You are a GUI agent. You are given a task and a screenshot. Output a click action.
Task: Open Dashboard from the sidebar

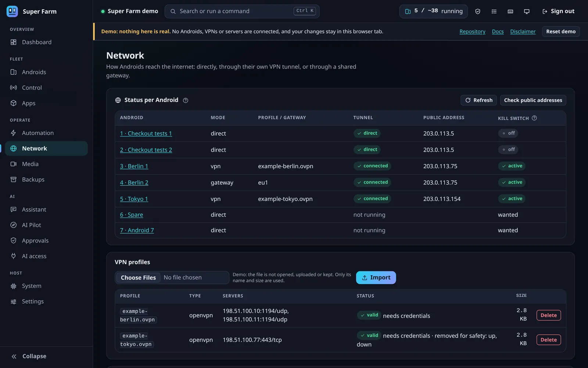(46, 42)
